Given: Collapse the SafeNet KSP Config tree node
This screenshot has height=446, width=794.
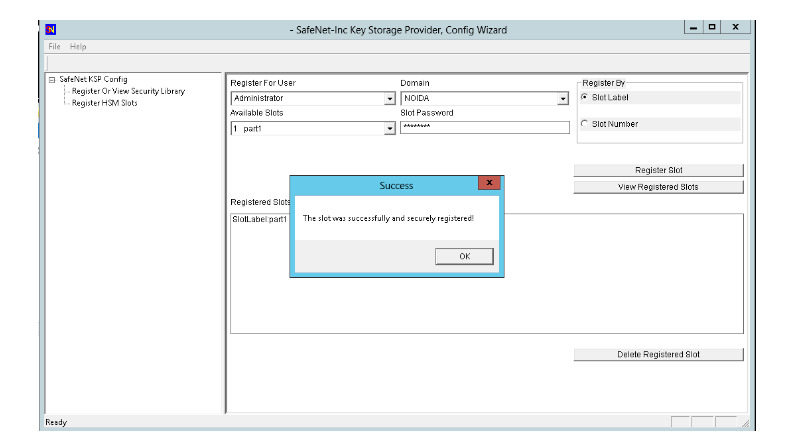Looking at the screenshot, I should (x=52, y=80).
